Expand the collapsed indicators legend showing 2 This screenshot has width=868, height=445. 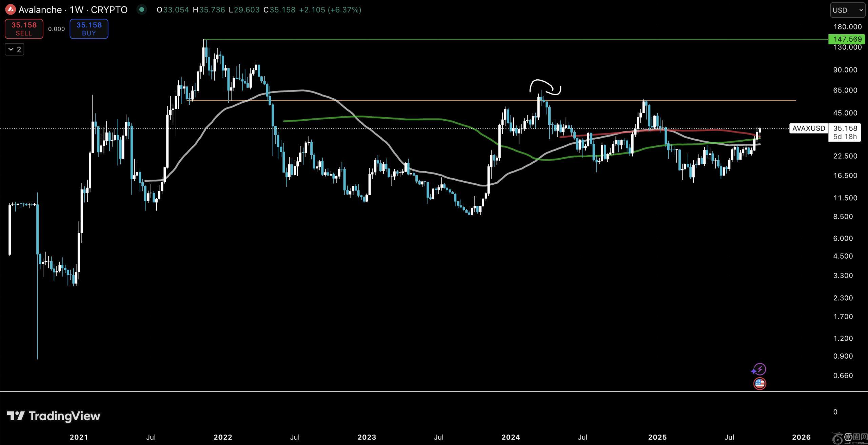[x=15, y=49]
